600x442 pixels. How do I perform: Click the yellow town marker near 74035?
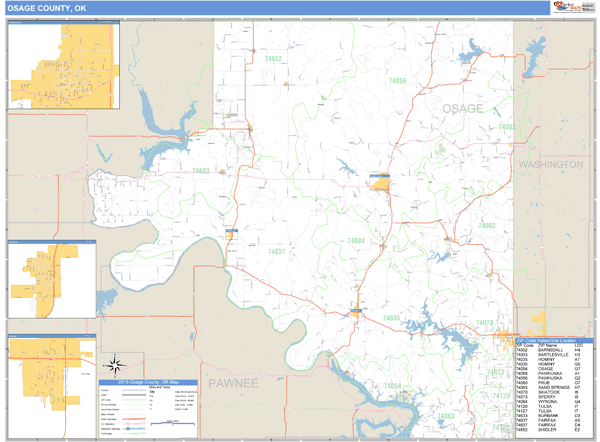tap(357, 312)
